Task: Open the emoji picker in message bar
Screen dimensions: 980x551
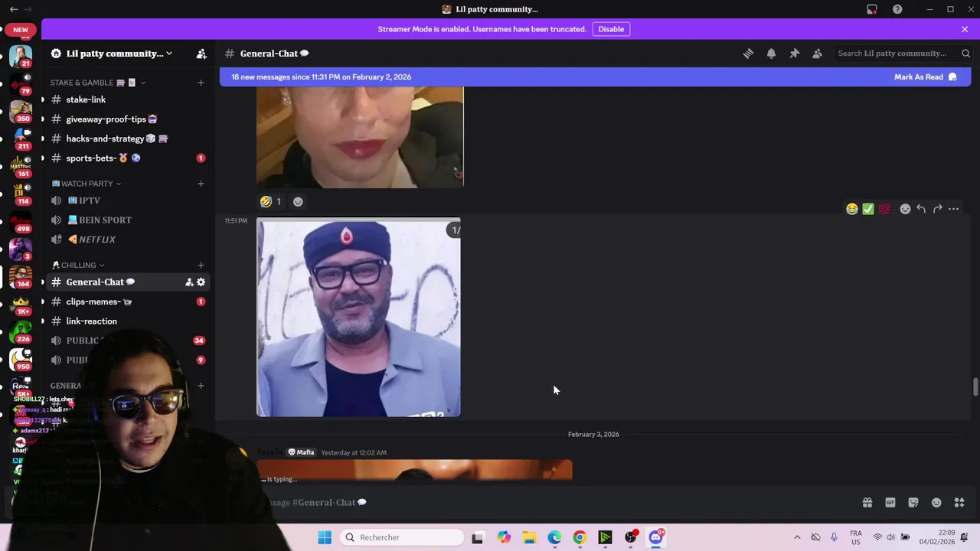Action: 936,503
